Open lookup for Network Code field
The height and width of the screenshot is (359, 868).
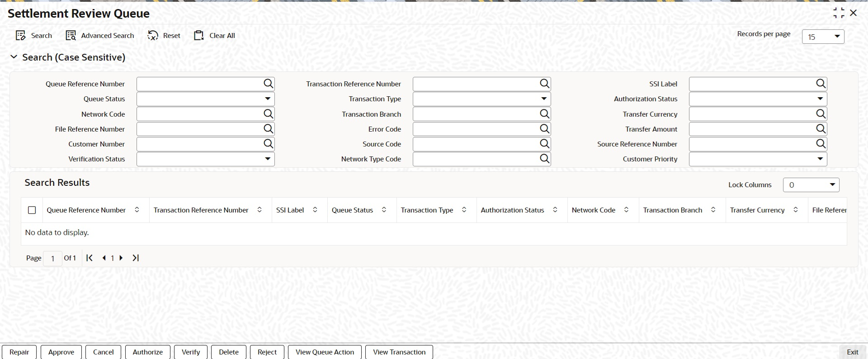click(x=269, y=114)
